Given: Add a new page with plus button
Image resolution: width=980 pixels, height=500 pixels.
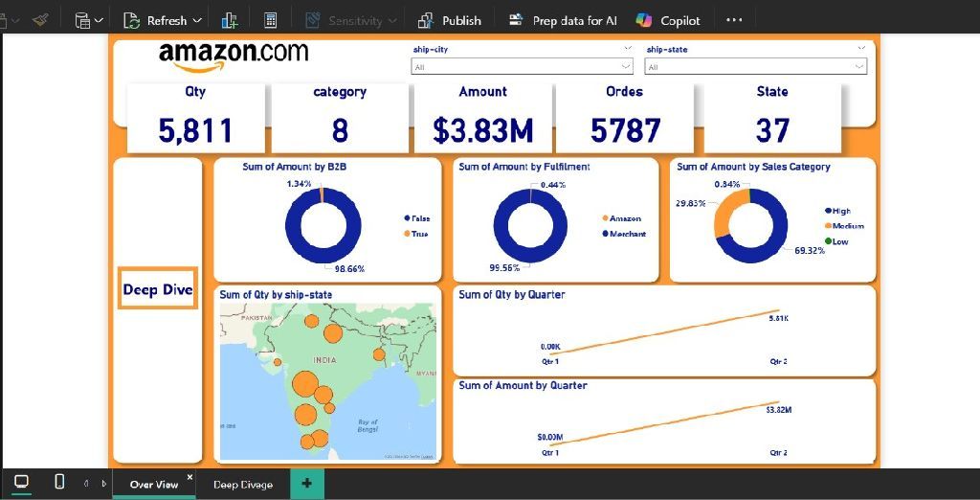Looking at the screenshot, I should click(x=306, y=484).
